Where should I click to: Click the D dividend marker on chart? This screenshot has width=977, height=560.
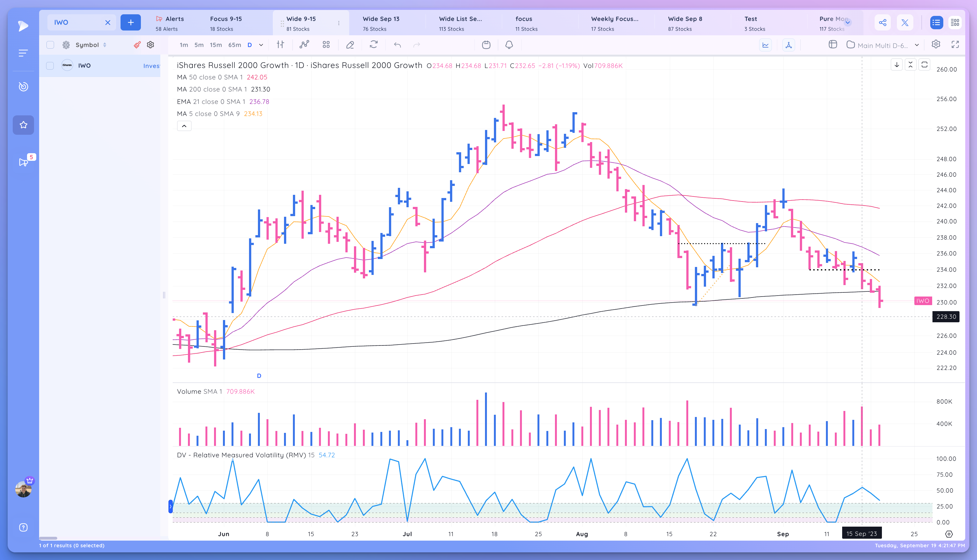pos(259,376)
